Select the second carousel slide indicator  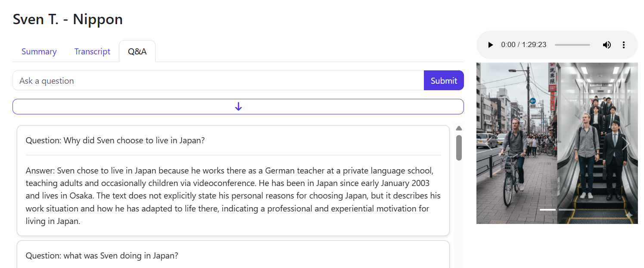point(566,210)
